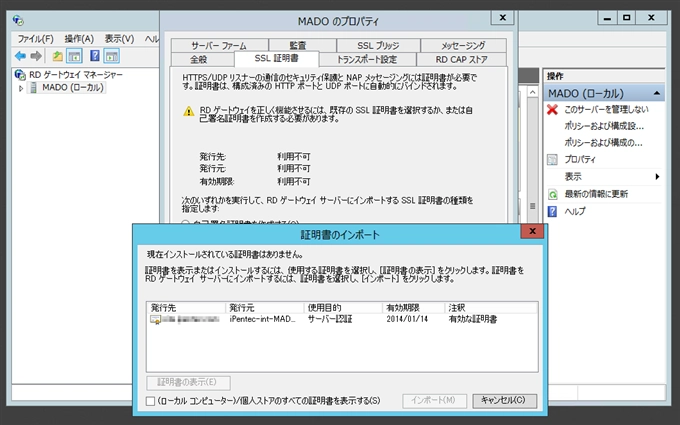
Task: Open プロパティ in the actions pane
Action: coord(580,160)
